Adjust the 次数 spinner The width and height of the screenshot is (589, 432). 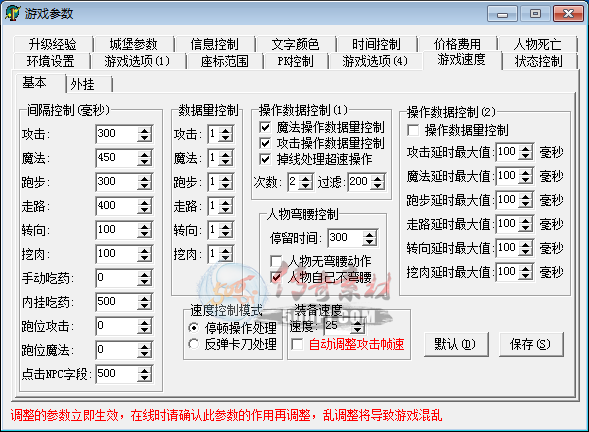pyautogui.click(x=306, y=182)
